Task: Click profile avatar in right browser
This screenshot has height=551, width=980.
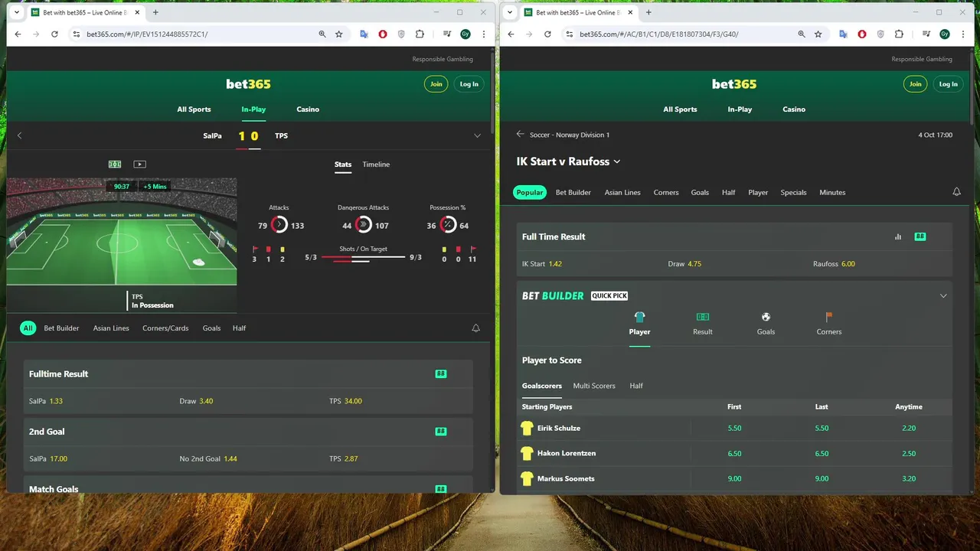Action: click(x=945, y=34)
